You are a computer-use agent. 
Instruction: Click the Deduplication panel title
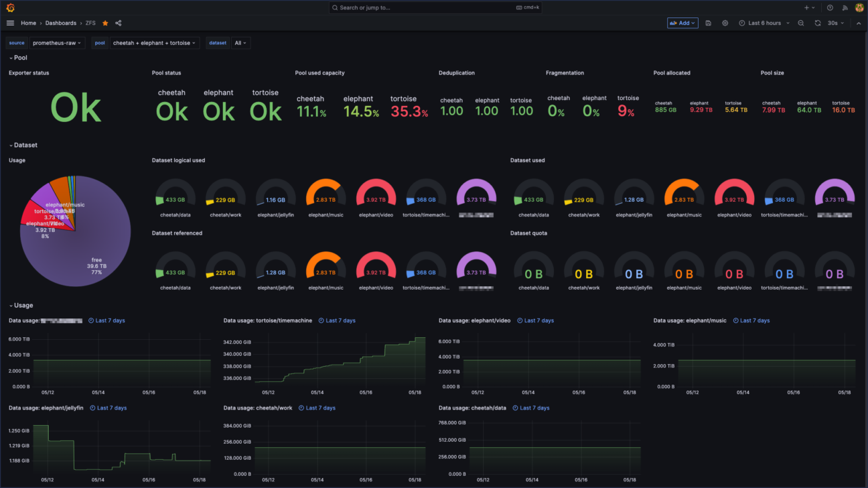[457, 73]
